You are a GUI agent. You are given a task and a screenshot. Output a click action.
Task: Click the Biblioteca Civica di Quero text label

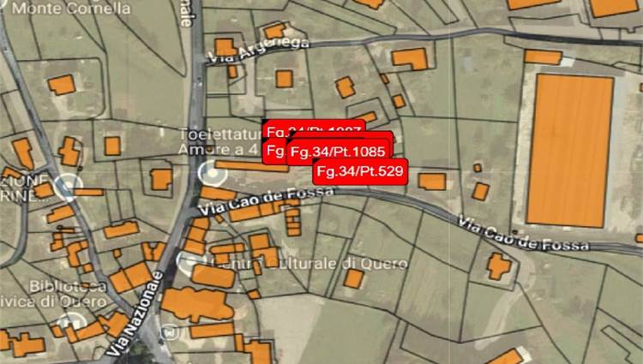(x=55, y=295)
